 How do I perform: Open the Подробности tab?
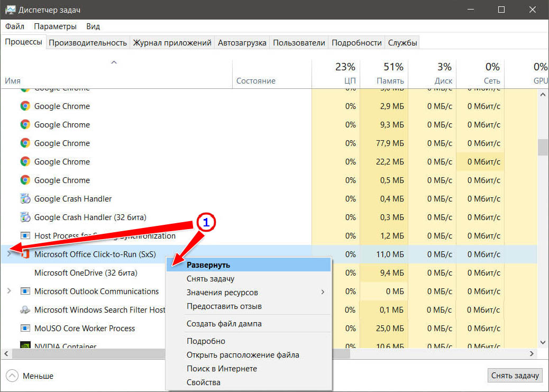(x=356, y=43)
